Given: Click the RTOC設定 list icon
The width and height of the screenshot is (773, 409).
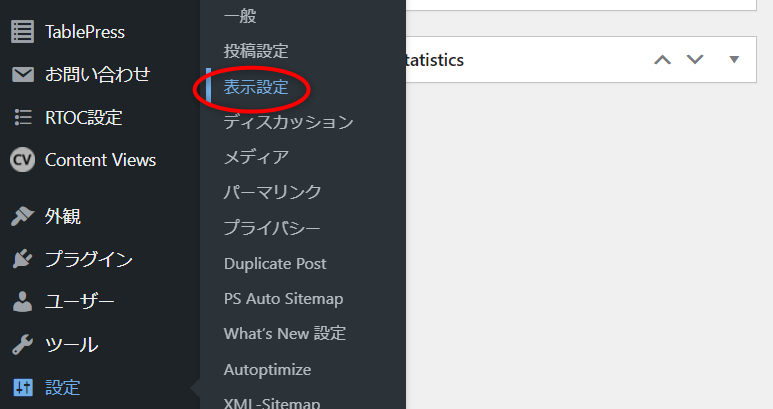Looking at the screenshot, I should 23,117.
